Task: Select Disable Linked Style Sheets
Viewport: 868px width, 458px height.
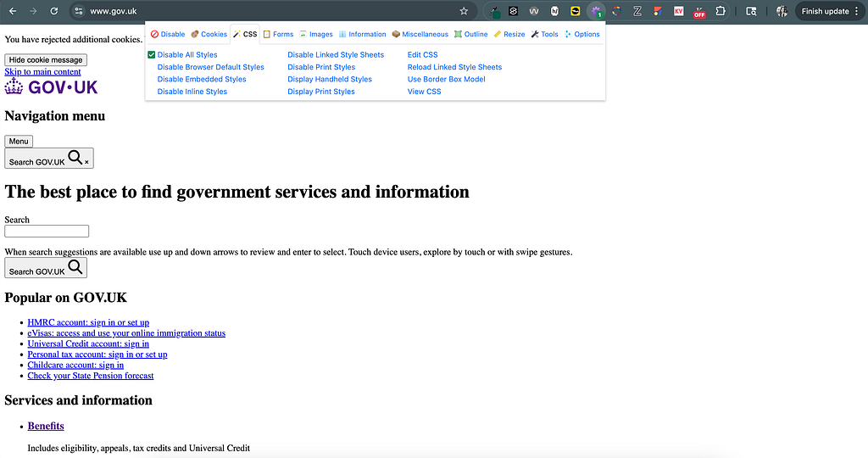Action: 336,55
